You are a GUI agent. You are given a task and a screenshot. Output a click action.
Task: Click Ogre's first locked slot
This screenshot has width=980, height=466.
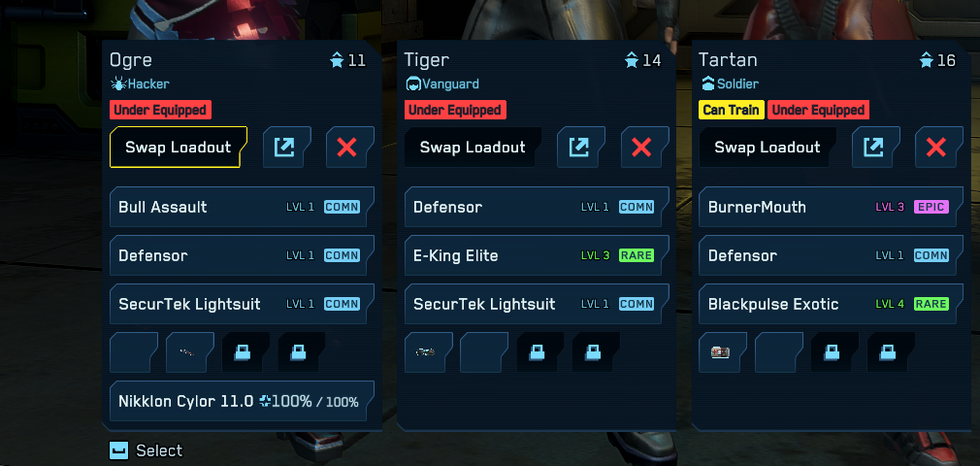(245, 352)
